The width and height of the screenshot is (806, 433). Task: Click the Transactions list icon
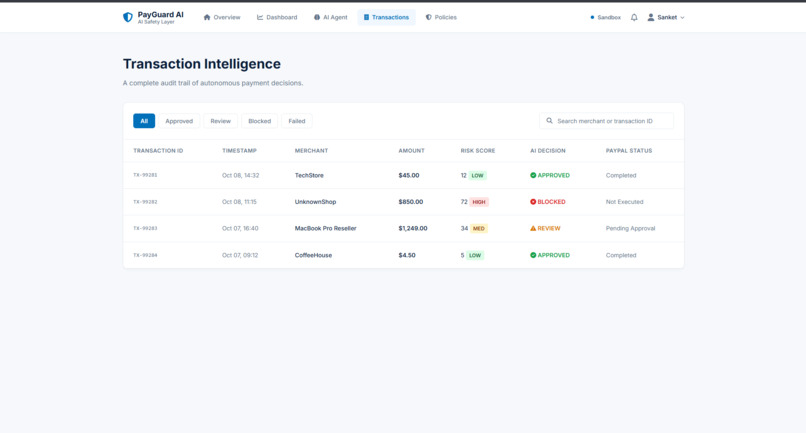pyautogui.click(x=367, y=17)
